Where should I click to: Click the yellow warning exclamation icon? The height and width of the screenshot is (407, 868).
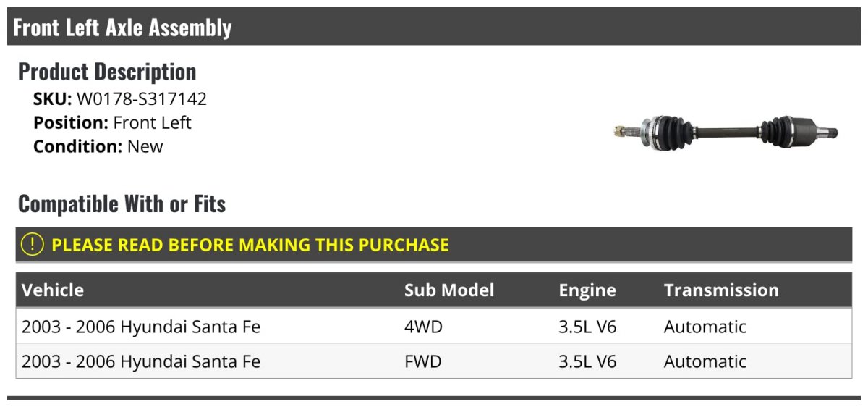(33, 245)
